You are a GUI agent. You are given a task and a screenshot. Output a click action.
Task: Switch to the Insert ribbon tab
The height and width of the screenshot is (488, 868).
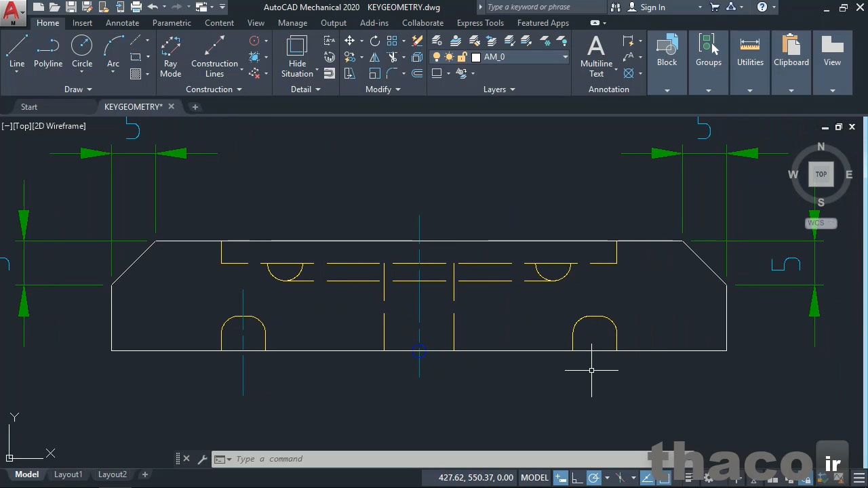click(x=83, y=23)
